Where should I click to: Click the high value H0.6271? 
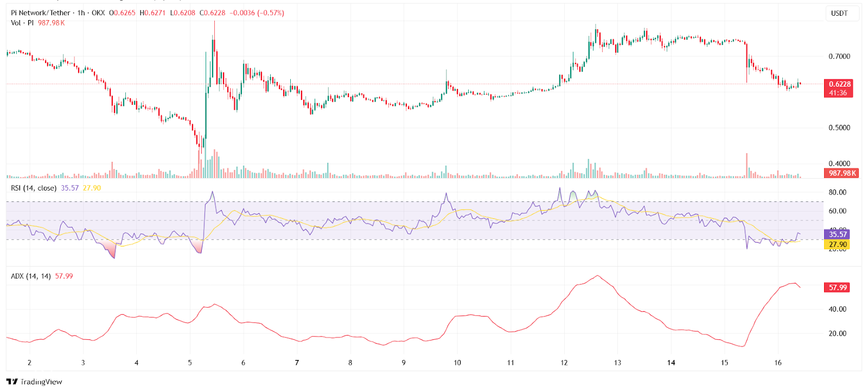coord(152,12)
